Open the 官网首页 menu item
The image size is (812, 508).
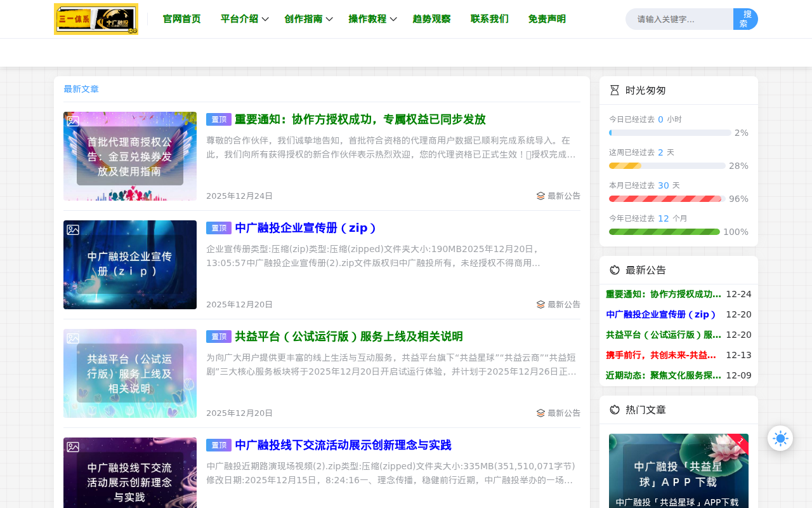[181, 18]
